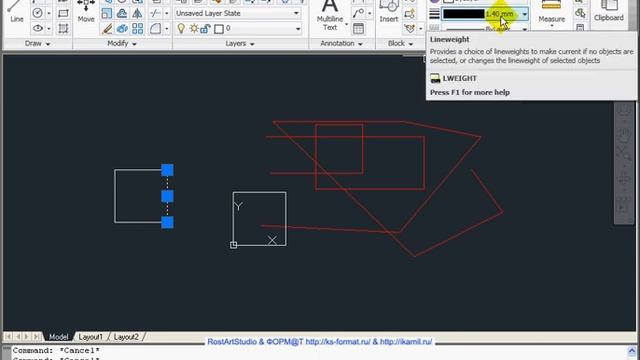Click the bottom blue grip of selected line
This screenshot has width=640, height=360.
pyautogui.click(x=167, y=222)
